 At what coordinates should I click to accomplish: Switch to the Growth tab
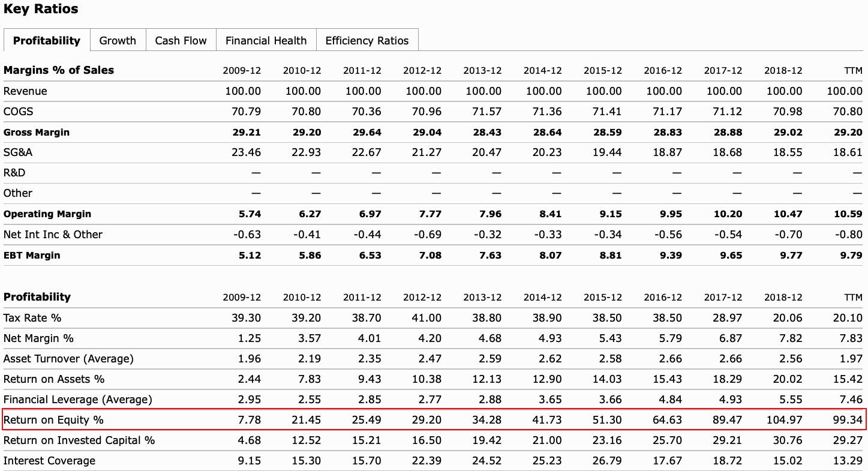click(x=118, y=41)
